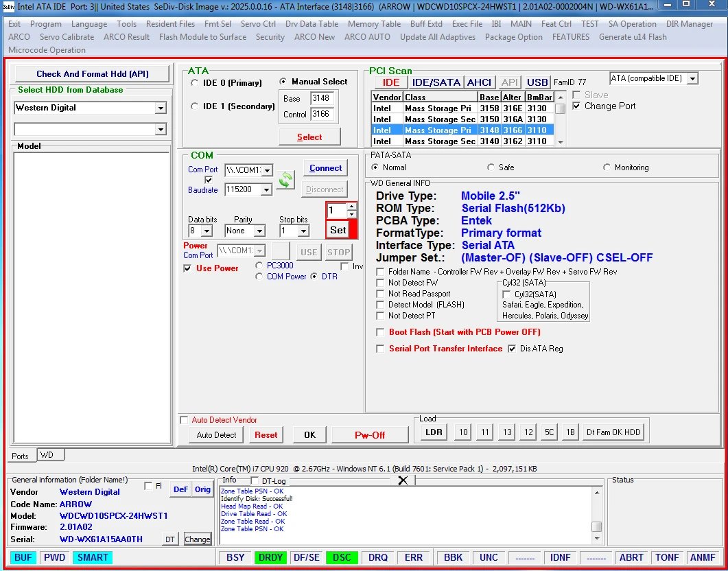Click the Info log vertical scrollbar

pyautogui.click(x=597, y=515)
